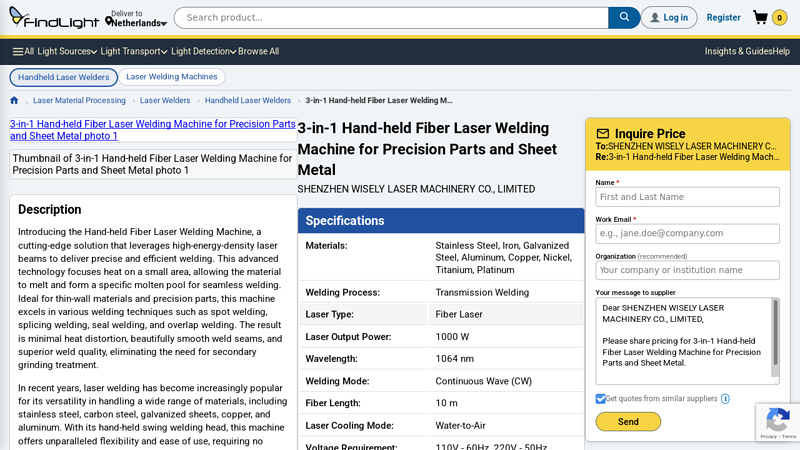Open the shopping cart icon
This screenshot has width=800, height=450.
coord(761,17)
